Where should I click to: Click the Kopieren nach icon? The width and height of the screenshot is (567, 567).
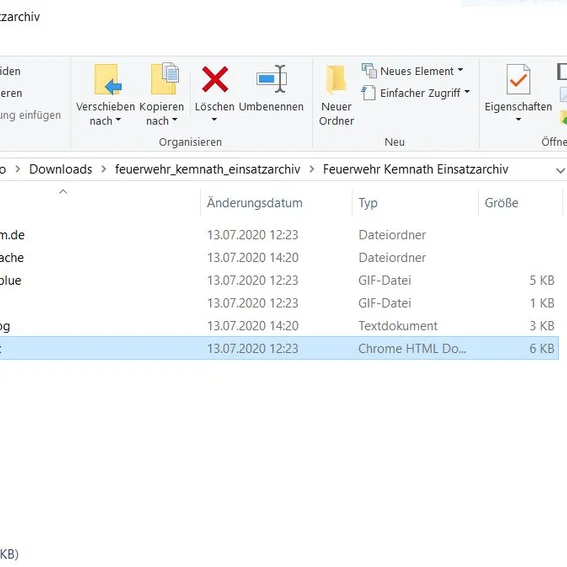tap(165, 78)
